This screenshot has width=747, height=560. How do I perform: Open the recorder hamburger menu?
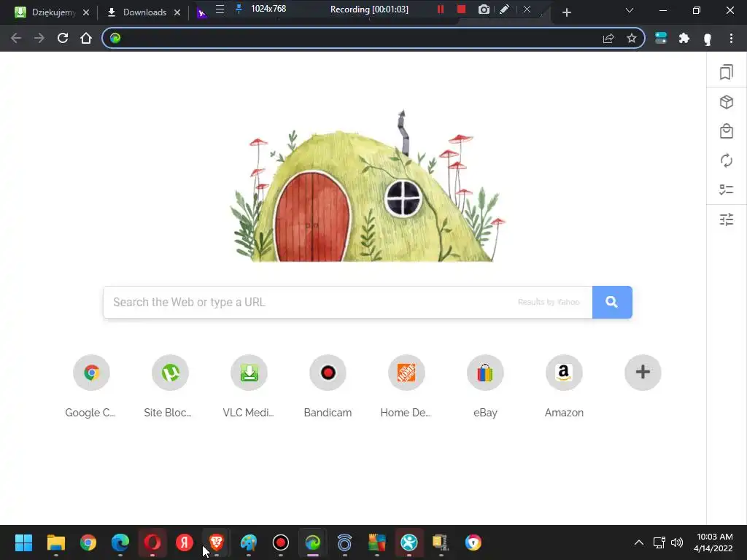(x=220, y=9)
